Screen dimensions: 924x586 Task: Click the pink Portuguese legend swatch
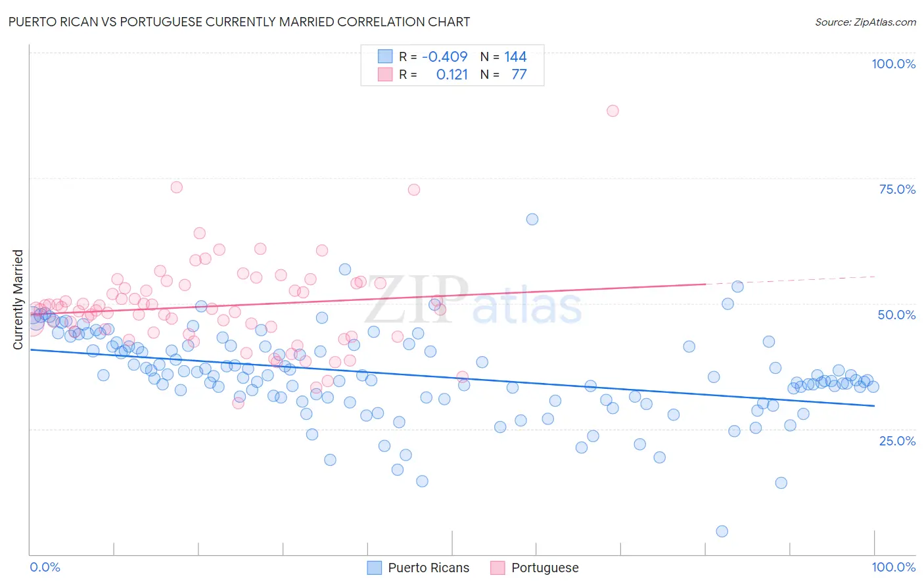click(x=497, y=568)
